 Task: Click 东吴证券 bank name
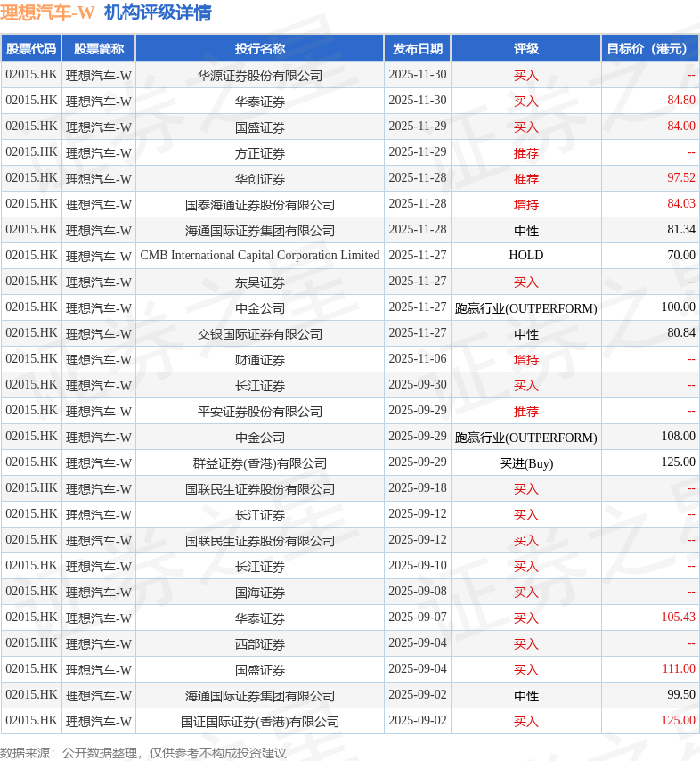pyautogui.click(x=259, y=282)
